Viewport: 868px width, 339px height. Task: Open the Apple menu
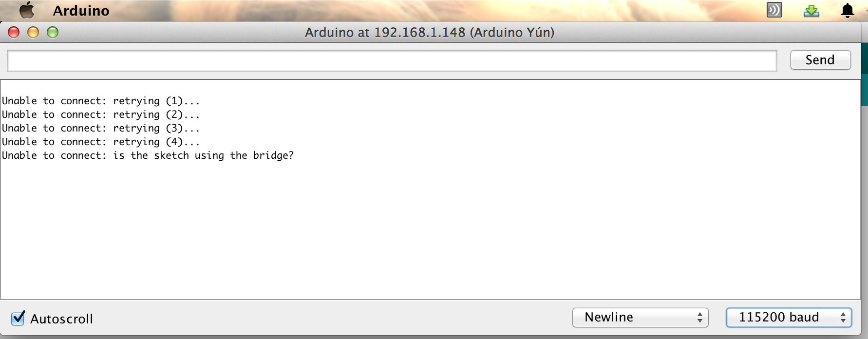pos(27,10)
